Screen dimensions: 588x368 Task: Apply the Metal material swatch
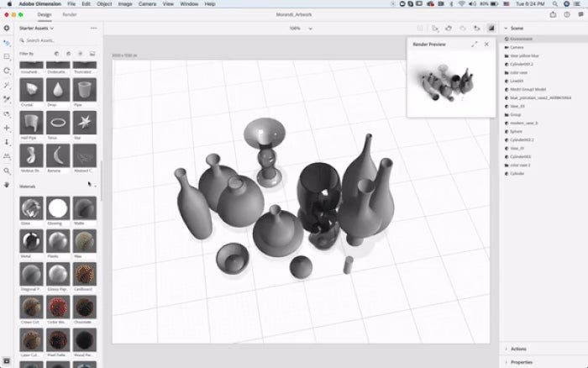click(x=32, y=241)
